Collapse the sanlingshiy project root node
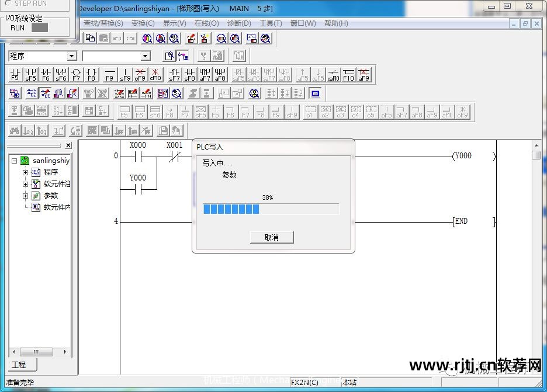Screen dimensions: 547x392 14,161
